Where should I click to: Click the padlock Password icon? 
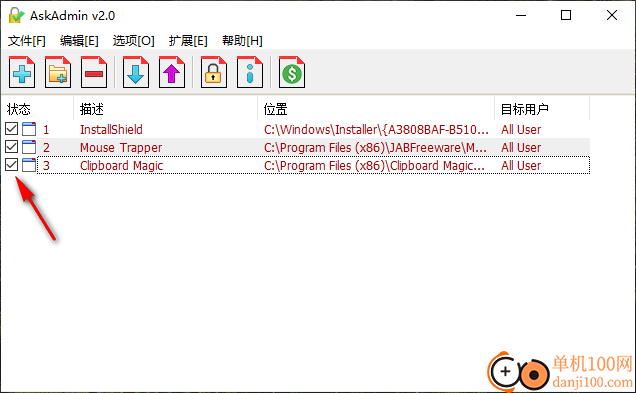pos(214,72)
